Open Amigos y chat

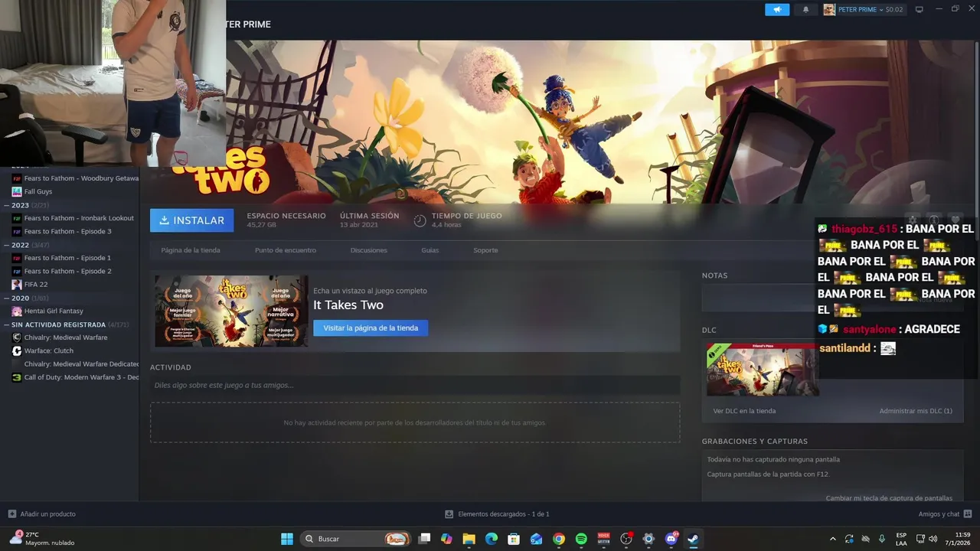[x=945, y=514]
